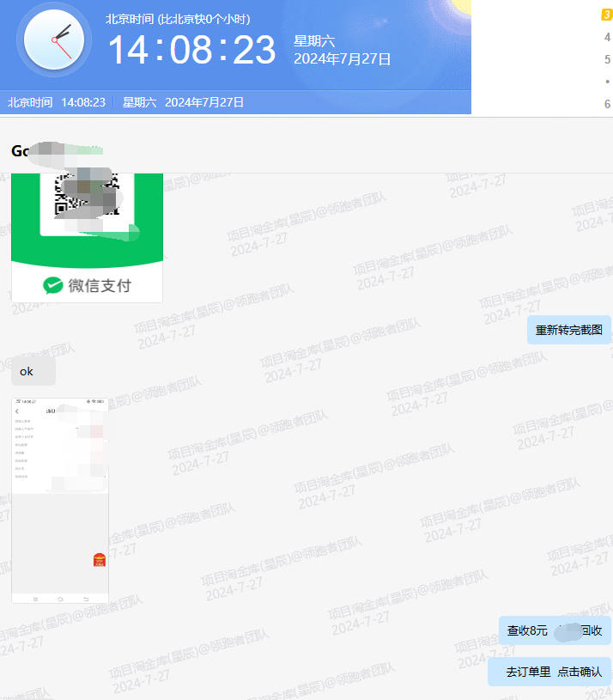Screen dimensions: 613x700
Task: Click the 查收8元 回收 message bubble
Action: [x=555, y=630]
